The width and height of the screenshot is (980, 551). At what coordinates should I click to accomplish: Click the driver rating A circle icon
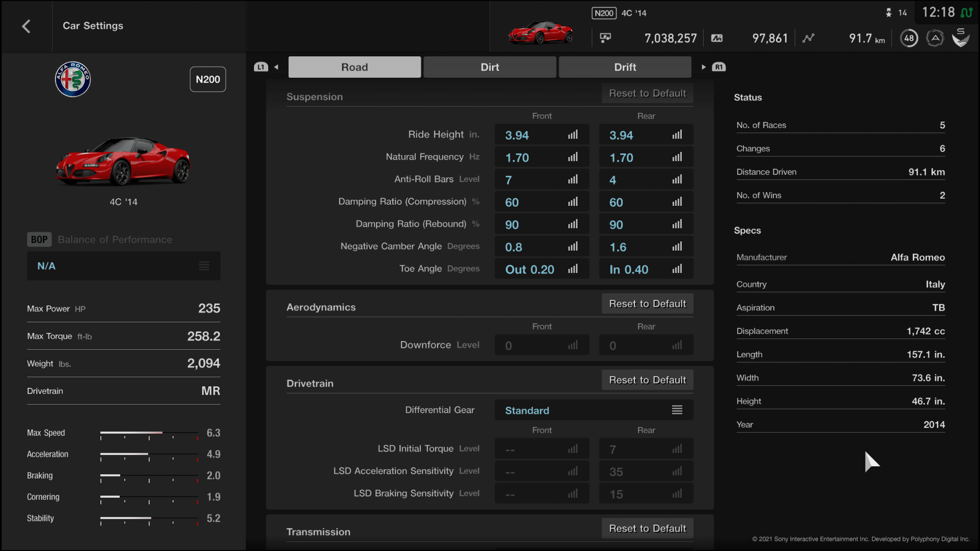(x=935, y=38)
